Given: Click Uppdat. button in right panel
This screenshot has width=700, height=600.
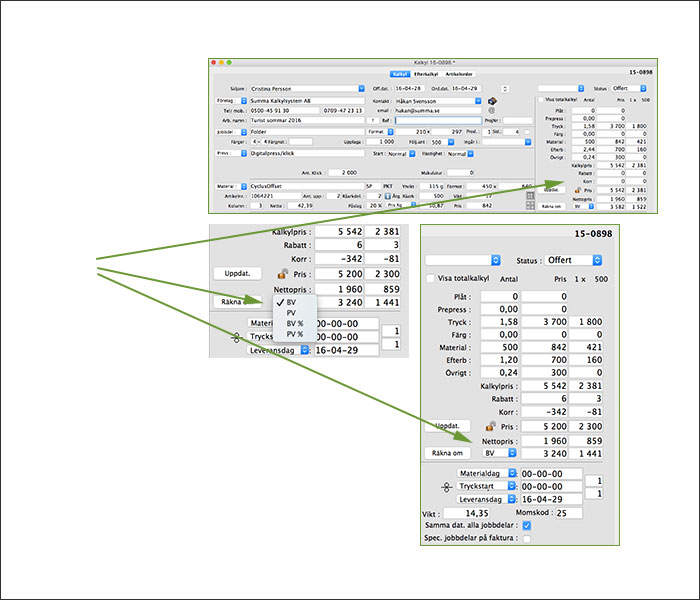Looking at the screenshot, I should (x=447, y=426).
